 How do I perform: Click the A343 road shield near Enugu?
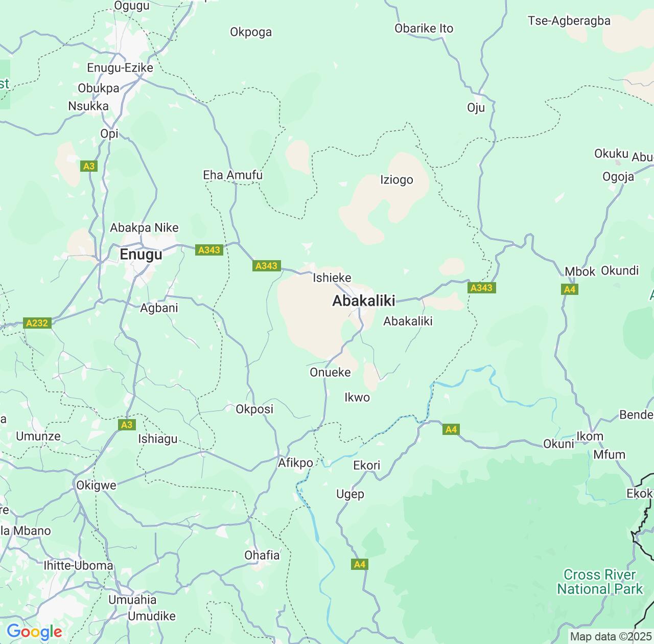coord(209,250)
